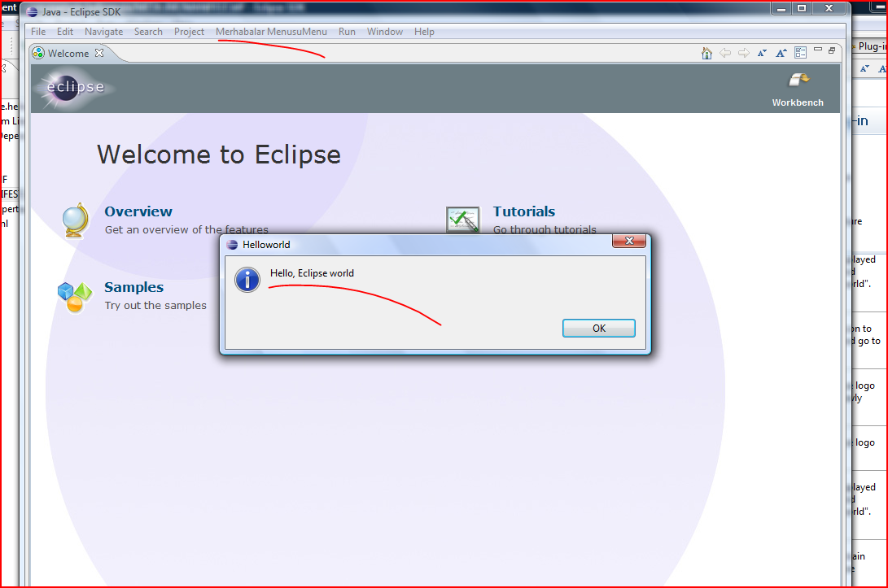Click the Overview globe icon
This screenshot has width=888, height=588.
[x=77, y=220]
